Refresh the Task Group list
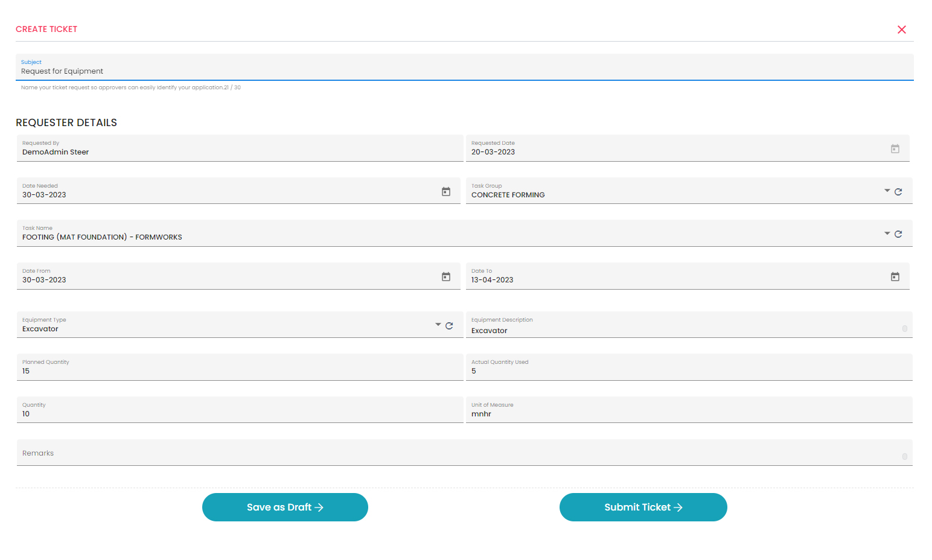Image resolution: width=932 pixels, height=560 pixels. pos(898,191)
